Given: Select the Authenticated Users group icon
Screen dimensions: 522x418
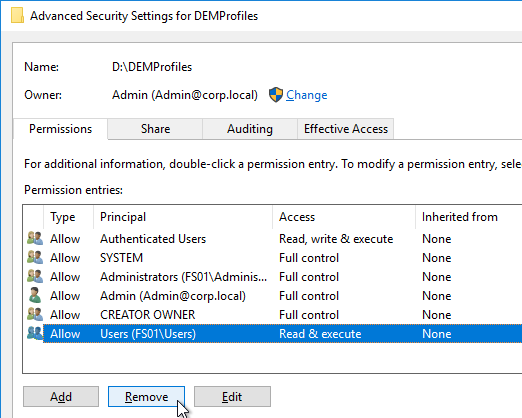Looking at the screenshot, I should (x=35, y=239).
